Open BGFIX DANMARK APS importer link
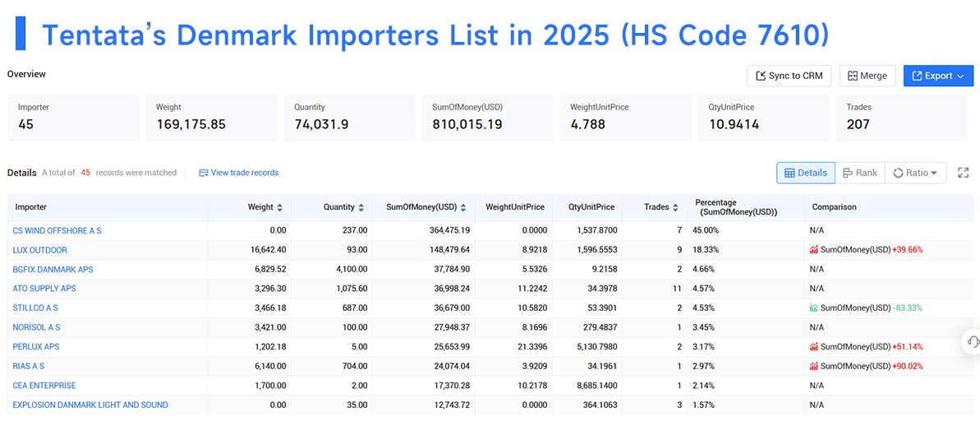 53,269
